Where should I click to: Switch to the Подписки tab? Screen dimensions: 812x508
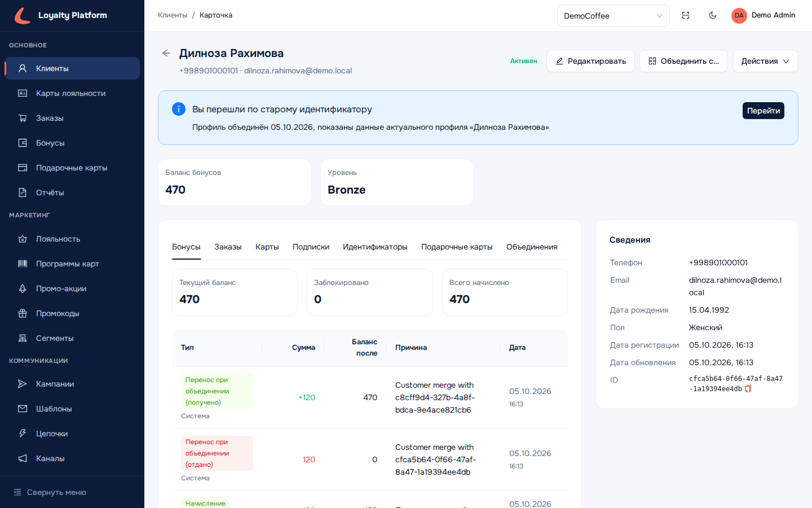311,247
